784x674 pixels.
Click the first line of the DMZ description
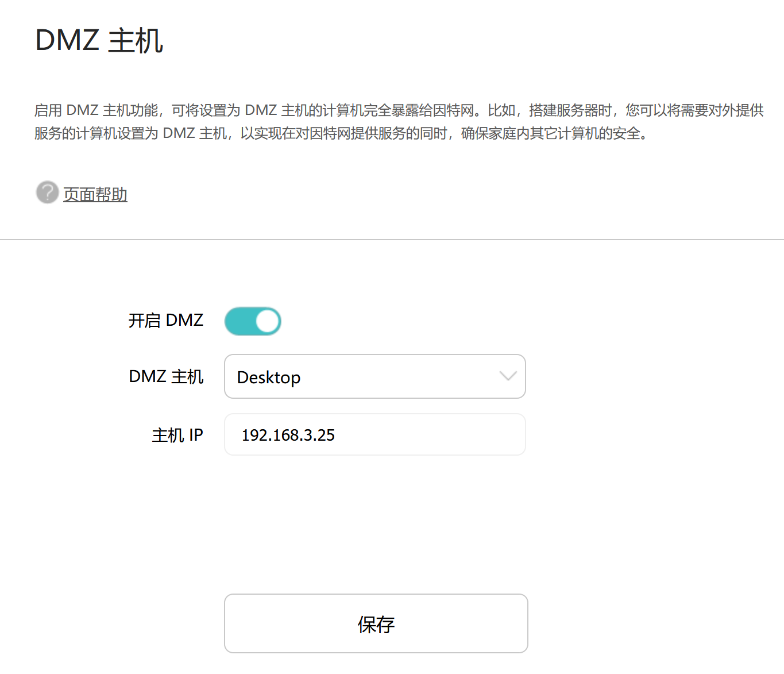pyautogui.click(x=399, y=110)
